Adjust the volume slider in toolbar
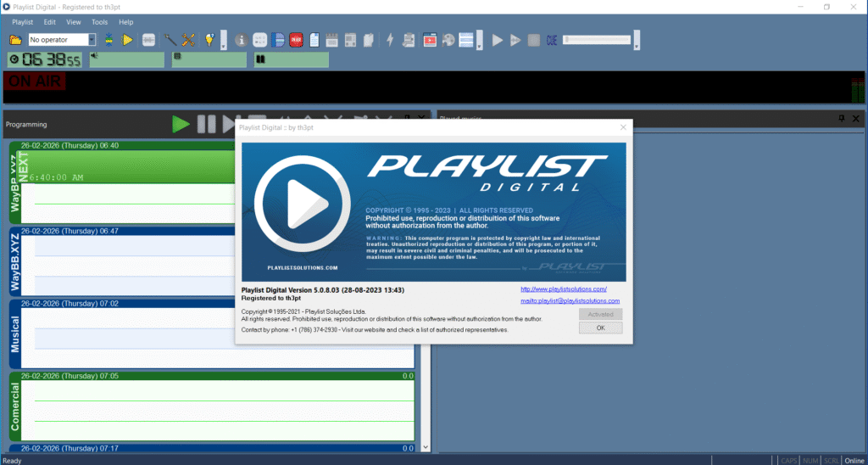868x465 pixels. 598,40
